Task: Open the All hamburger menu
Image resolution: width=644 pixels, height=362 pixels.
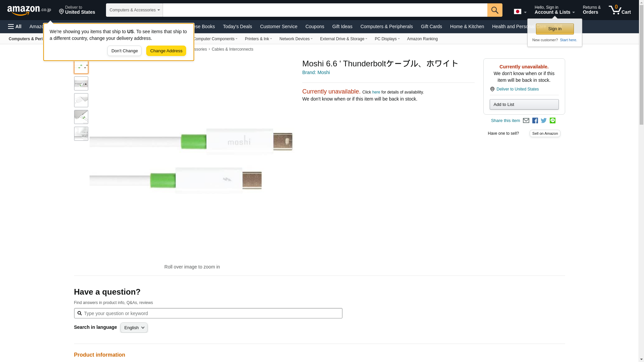Action: coord(15,26)
